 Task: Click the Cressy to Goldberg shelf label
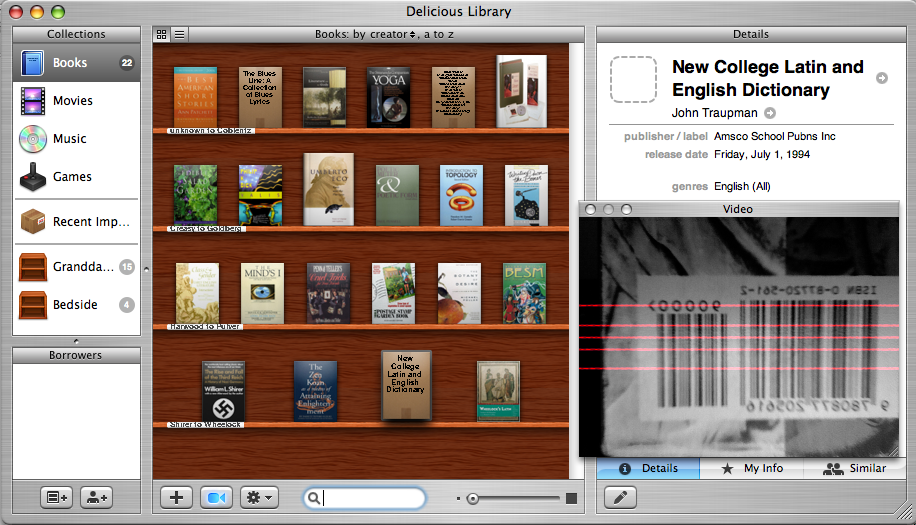(206, 229)
